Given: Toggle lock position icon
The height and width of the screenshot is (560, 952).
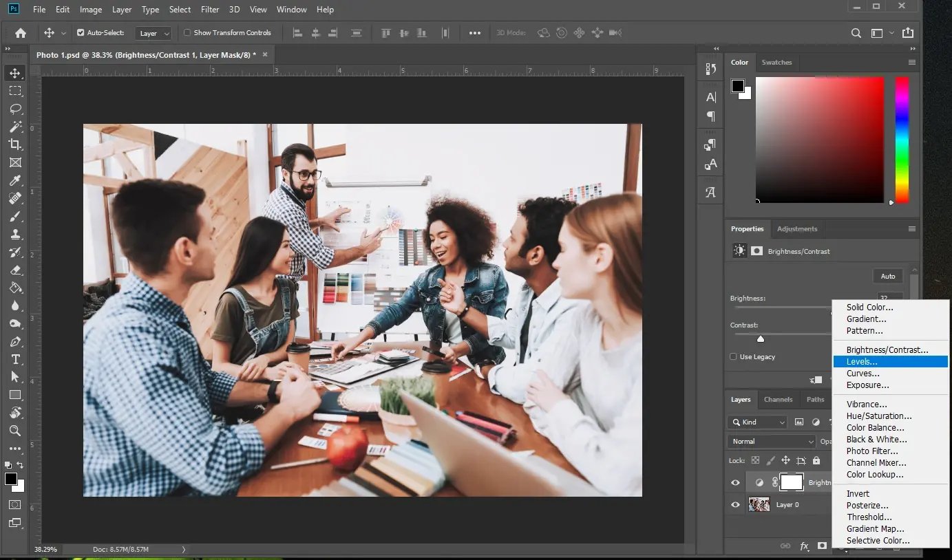Looking at the screenshot, I should point(785,460).
